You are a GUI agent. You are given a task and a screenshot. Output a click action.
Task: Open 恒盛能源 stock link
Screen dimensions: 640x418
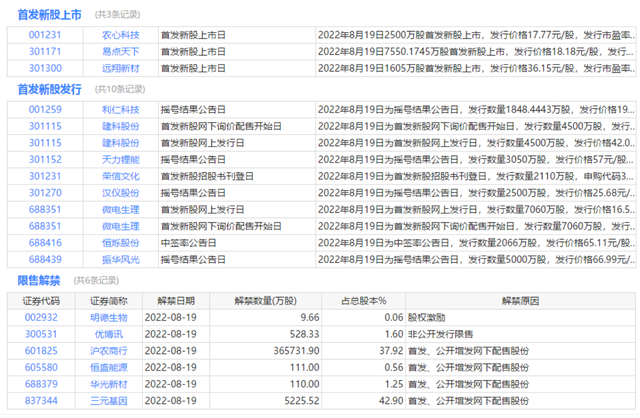[109, 368]
